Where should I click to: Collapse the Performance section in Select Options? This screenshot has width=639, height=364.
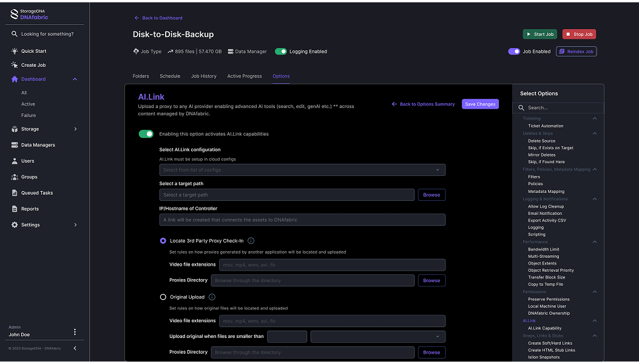point(594,242)
